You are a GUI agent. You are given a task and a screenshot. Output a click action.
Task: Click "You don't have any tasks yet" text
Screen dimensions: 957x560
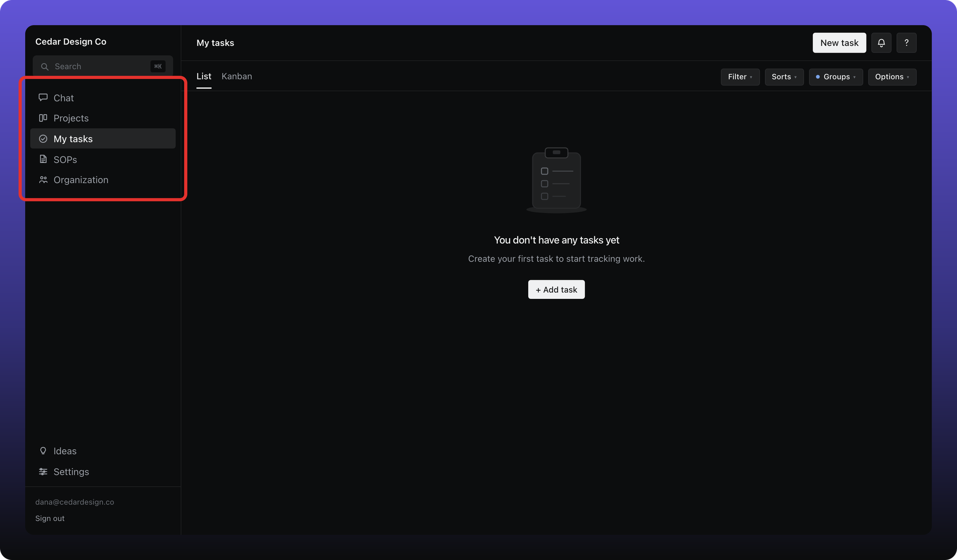[556, 240]
